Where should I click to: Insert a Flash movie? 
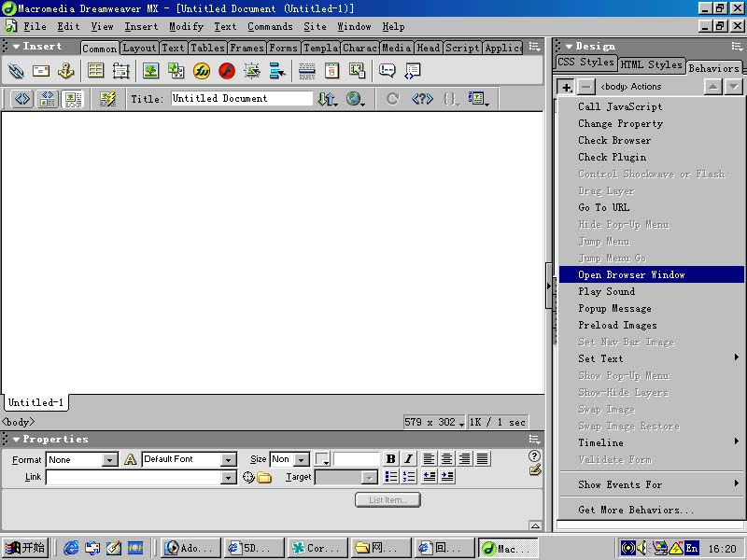coord(227,71)
